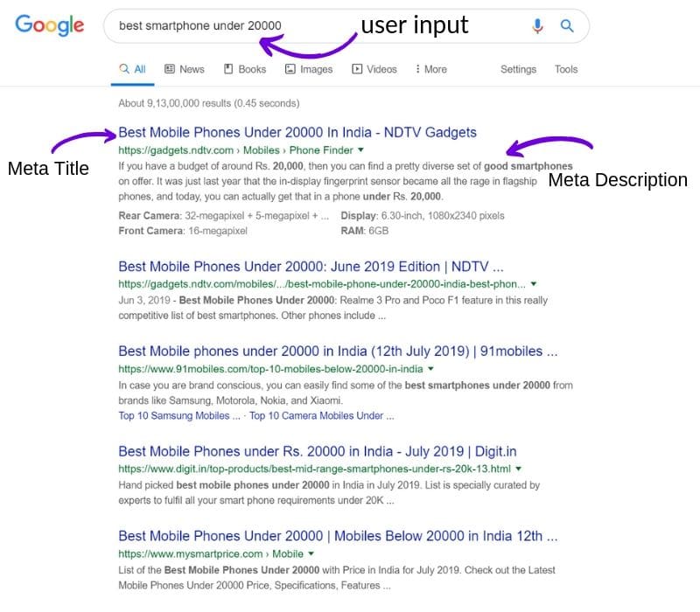This screenshot has width=700, height=612.
Task: Open 'Mobiles Below 20000 in India' mysmartprice result
Action: point(338,536)
